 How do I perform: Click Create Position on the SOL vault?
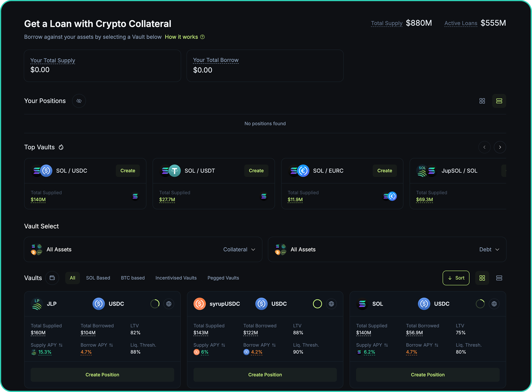click(x=427, y=375)
